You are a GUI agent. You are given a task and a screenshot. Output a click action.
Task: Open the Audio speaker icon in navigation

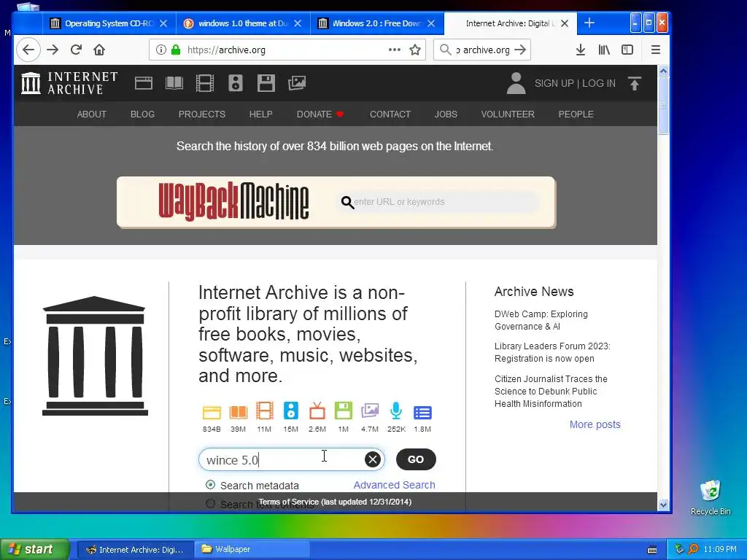click(x=236, y=83)
